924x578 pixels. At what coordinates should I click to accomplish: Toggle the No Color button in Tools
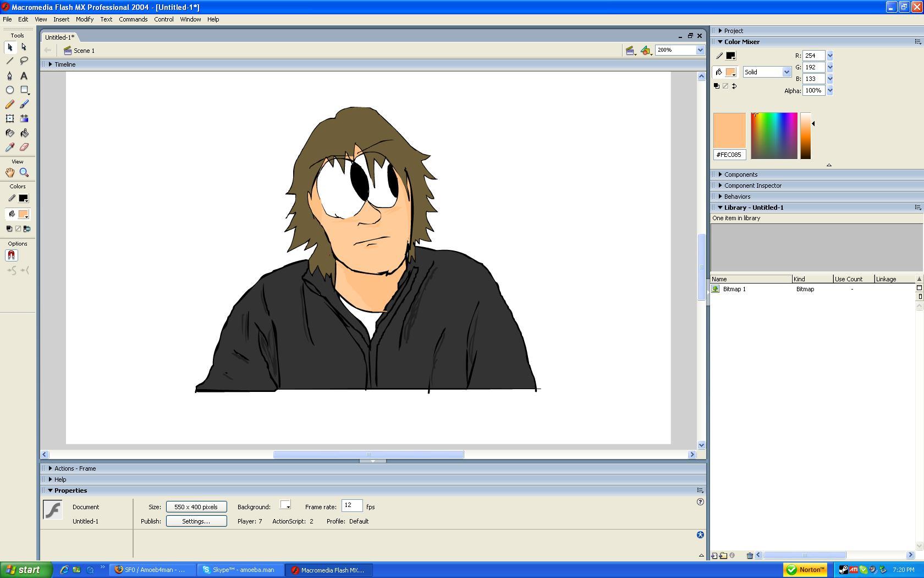(x=18, y=229)
